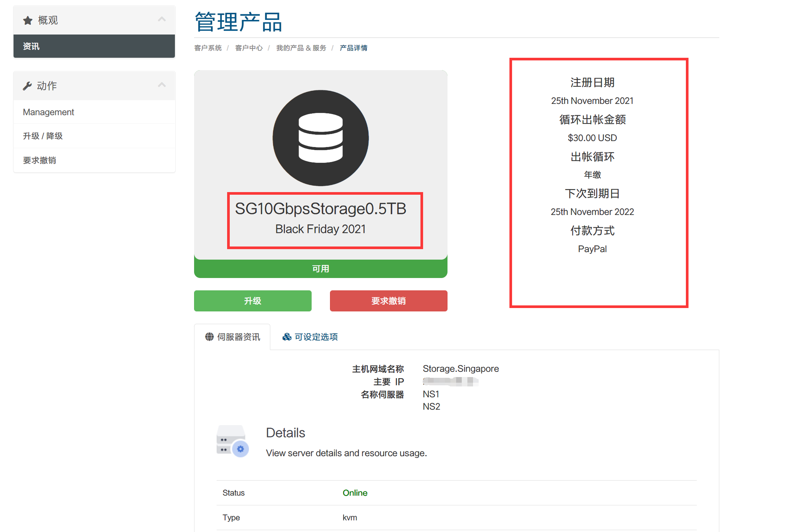Click the NS2 nameserver entry
The width and height of the screenshot is (794, 532).
click(x=431, y=406)
